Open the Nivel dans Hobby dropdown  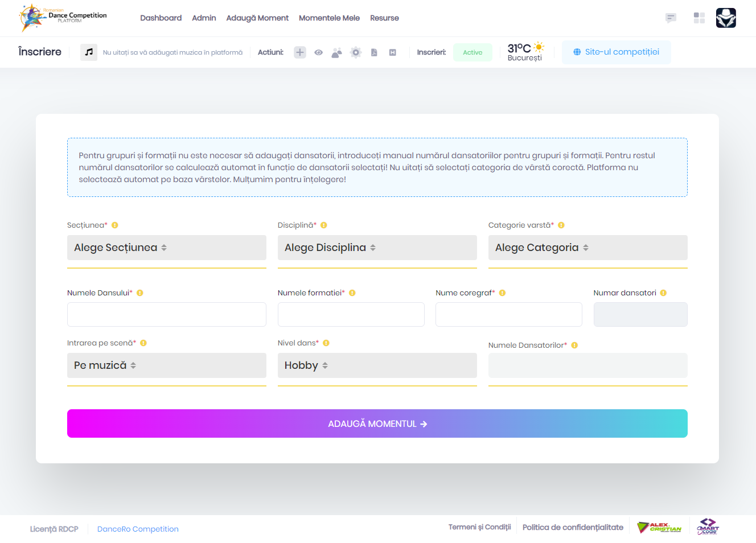[377, 365]
